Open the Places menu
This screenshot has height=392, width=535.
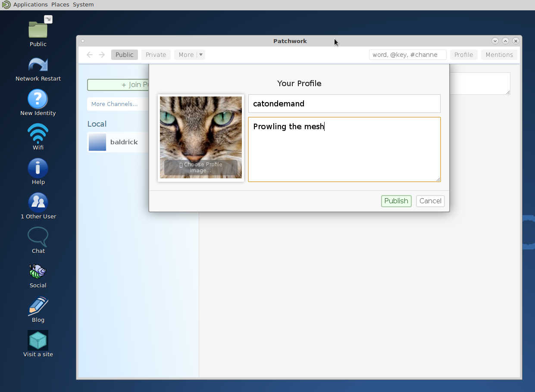[60, 5]
